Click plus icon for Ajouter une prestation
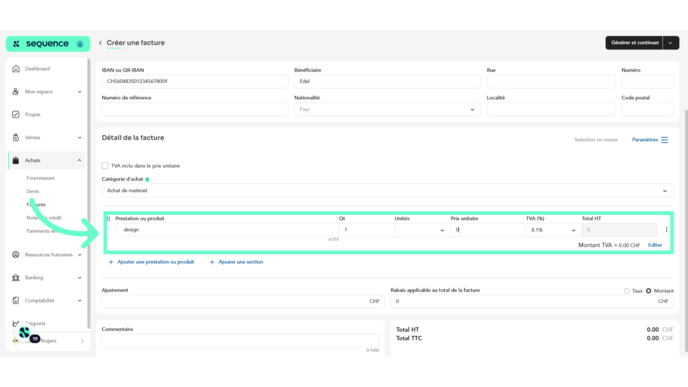The width and height of the screenshot is (688, 387). [111, 262]
